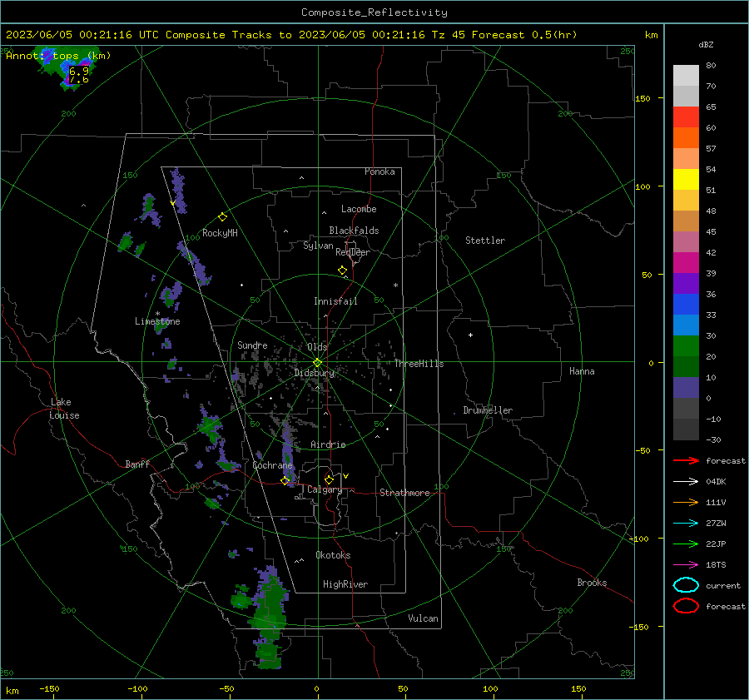Image resolution: width=749 pixels, height=700 pixels.
Task: Click the 6.9 storm top annotation
Action: click(x=79, y=72)
